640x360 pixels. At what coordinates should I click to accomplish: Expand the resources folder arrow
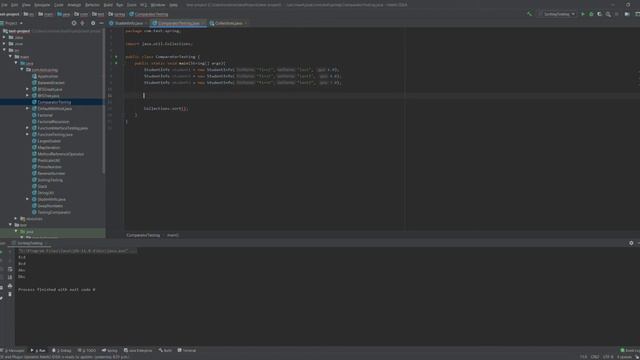click(16, 219)
